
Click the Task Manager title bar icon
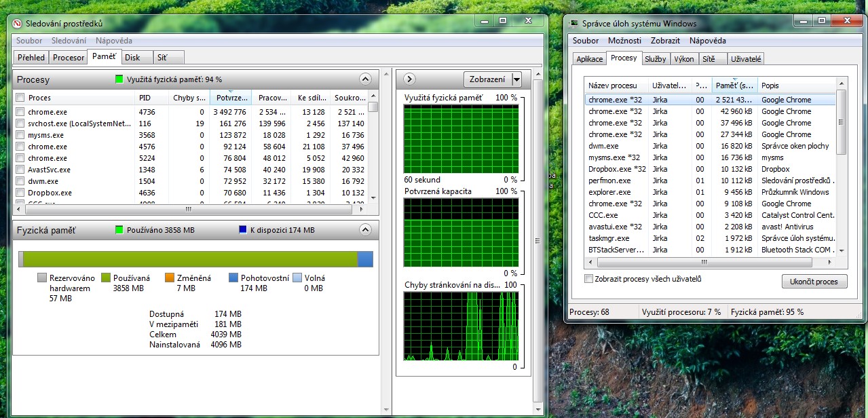[575, 23]
